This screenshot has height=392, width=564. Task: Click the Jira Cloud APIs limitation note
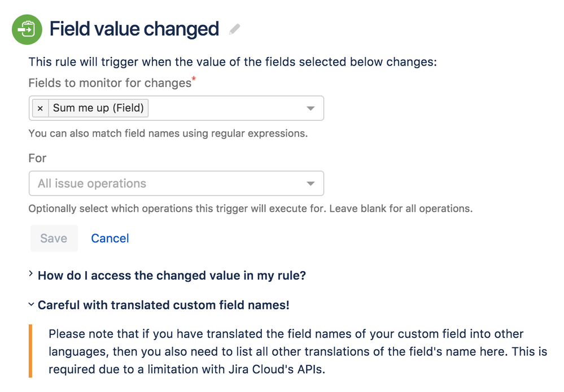pyautogui.click(x=298, y=351)
